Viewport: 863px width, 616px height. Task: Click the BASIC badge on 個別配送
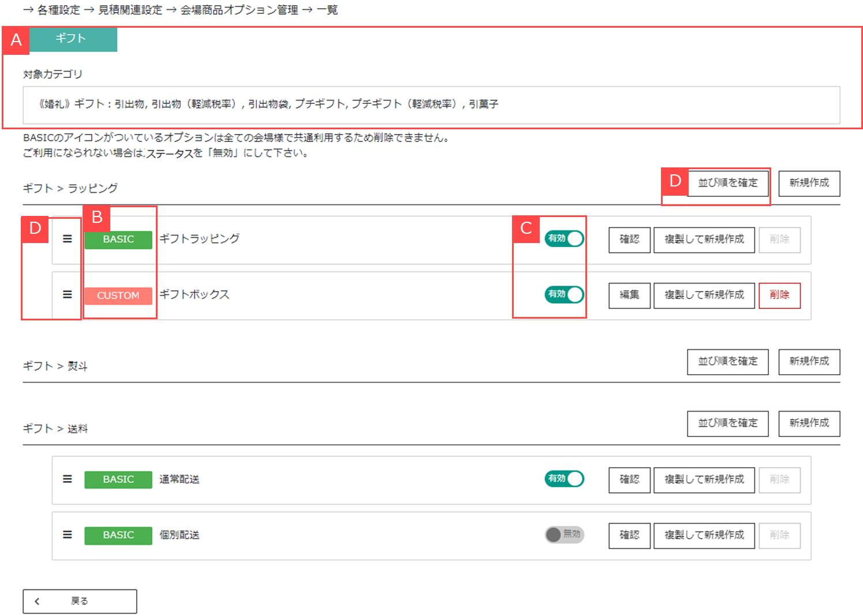pos(118,535)
